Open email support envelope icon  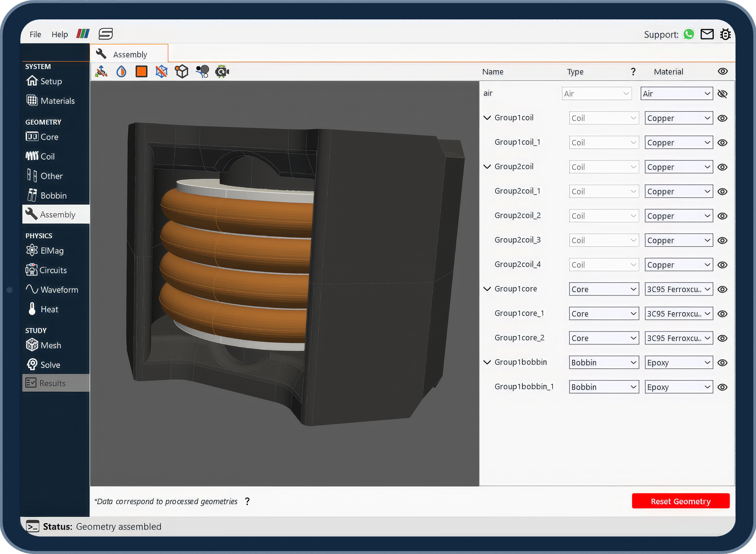click(707, 34)
